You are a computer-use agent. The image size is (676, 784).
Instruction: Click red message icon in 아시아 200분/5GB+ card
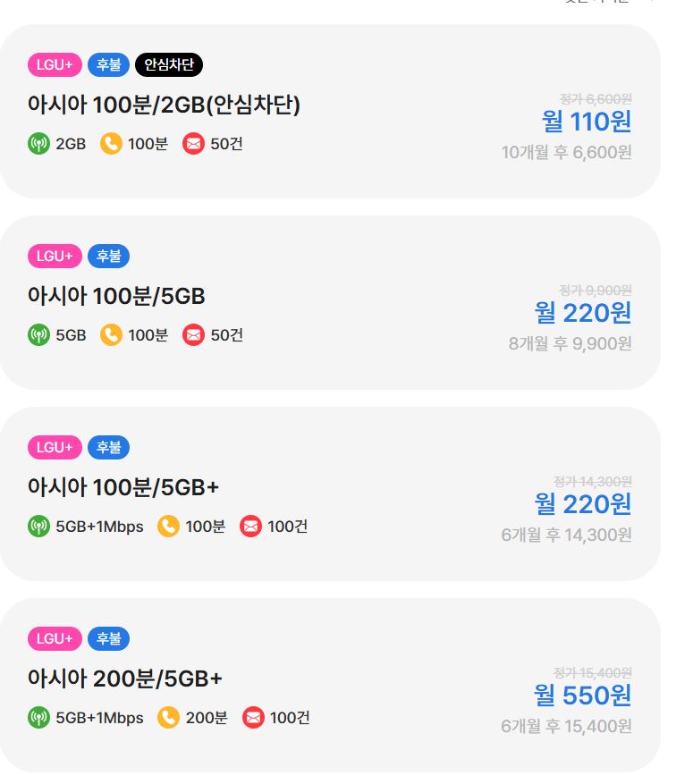pyautogui.click(x=254, y=717)
